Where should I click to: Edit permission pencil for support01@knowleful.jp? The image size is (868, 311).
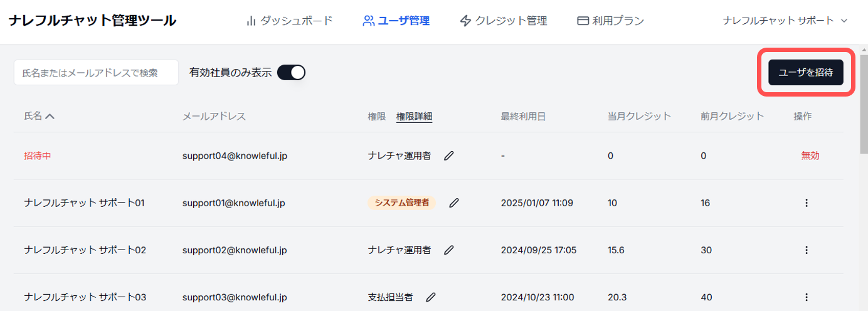[x=454, y=203]
